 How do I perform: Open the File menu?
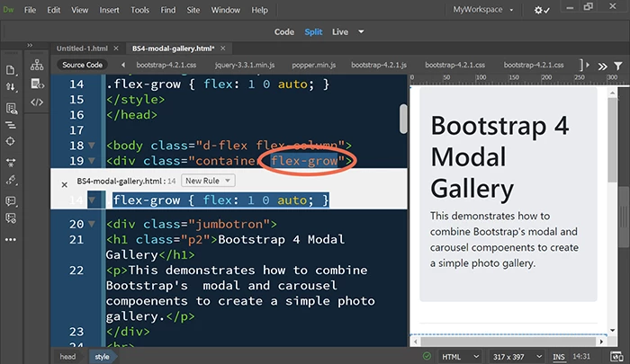30,10
